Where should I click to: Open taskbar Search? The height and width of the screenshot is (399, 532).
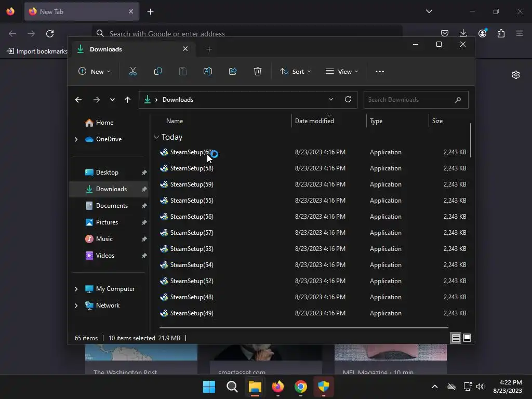coord(232,387)
